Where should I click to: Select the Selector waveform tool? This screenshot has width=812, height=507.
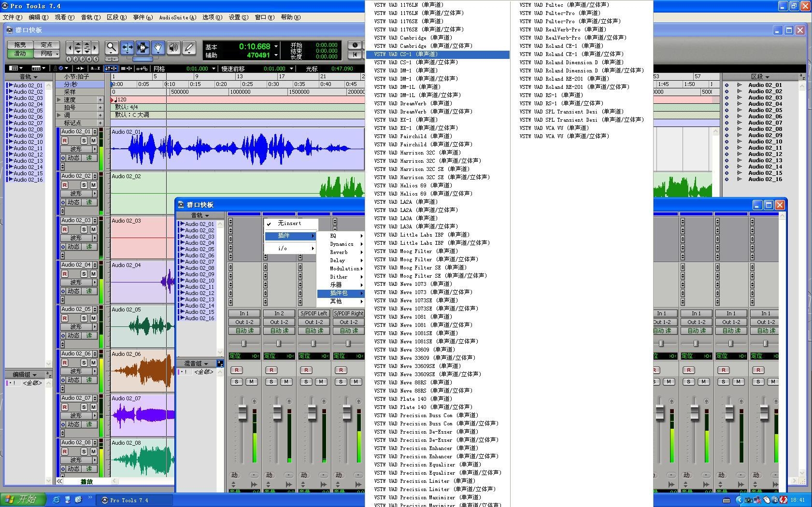tap(142, 47)
